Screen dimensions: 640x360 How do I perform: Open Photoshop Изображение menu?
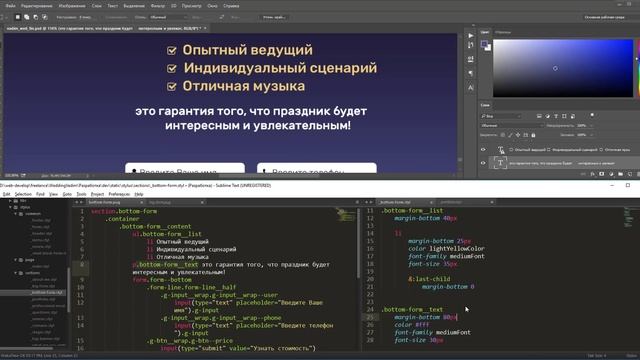pos(72,6)
